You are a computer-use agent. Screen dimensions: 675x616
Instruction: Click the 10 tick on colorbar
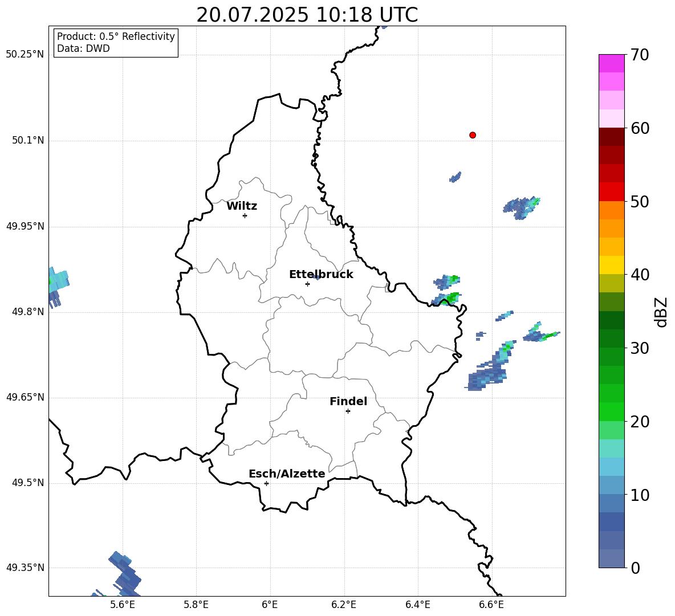point(639,495)
